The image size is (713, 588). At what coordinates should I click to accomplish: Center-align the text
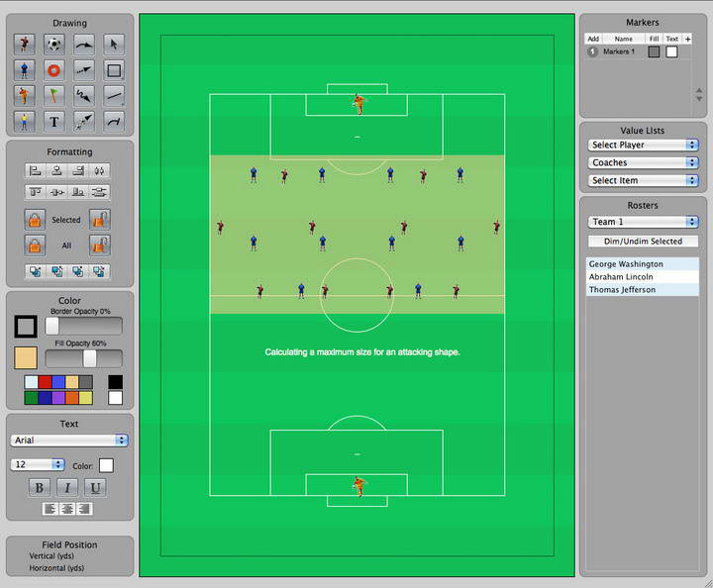point(67,509)
